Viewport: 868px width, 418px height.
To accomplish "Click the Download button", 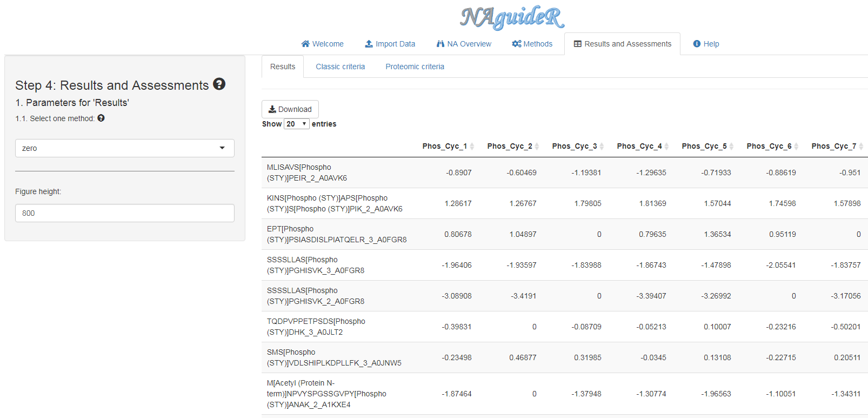I will [290, 109].
